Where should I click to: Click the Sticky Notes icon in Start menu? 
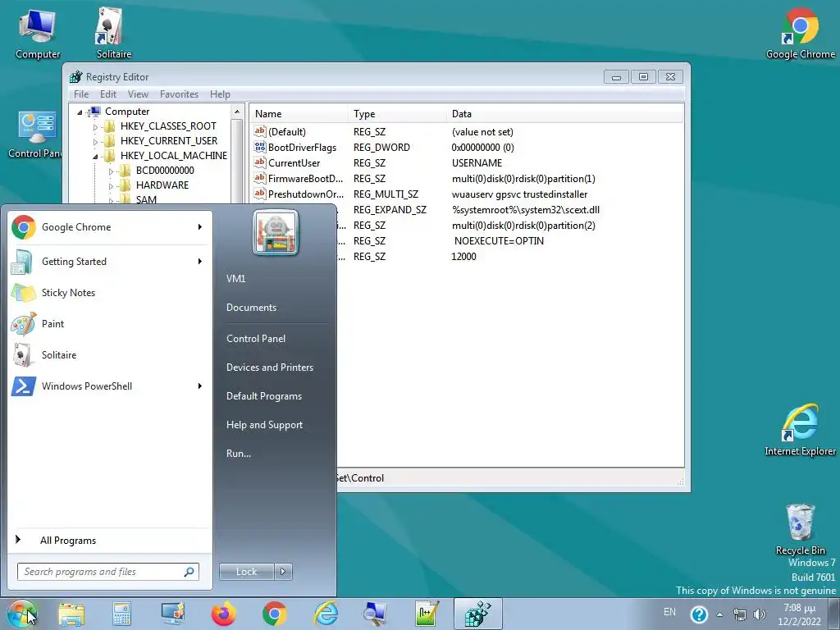point(24,293)
